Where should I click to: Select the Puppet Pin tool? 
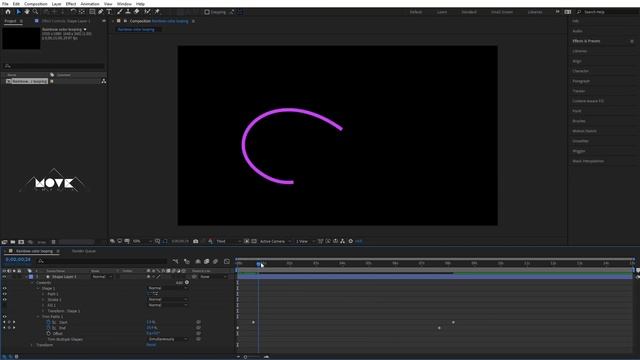(157, 12)
